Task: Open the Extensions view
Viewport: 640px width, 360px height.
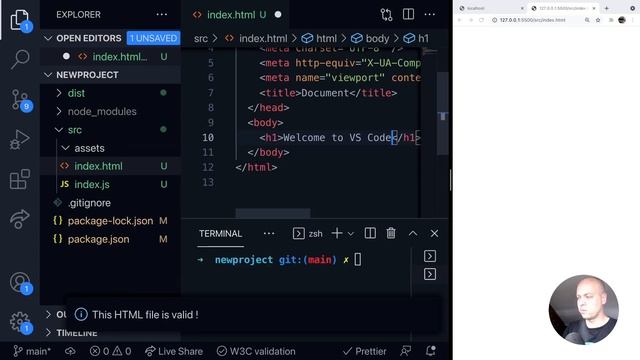Action: [x=20, y=179]
